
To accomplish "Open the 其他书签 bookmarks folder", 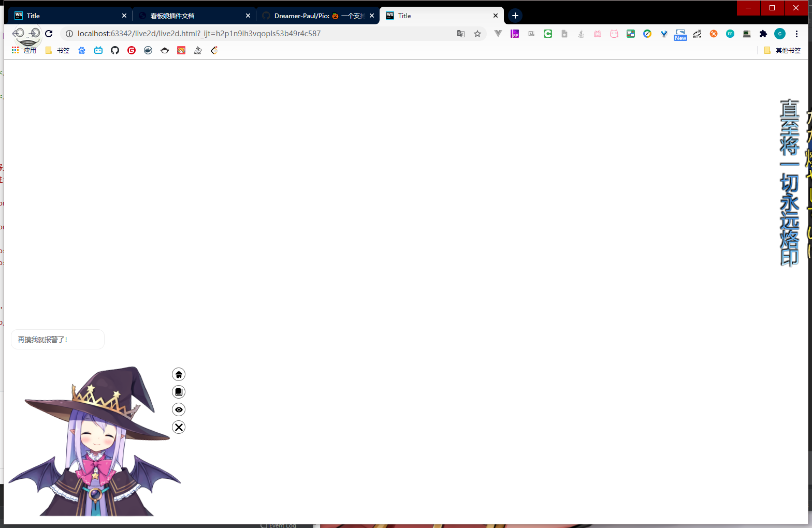I will point(782,50).
